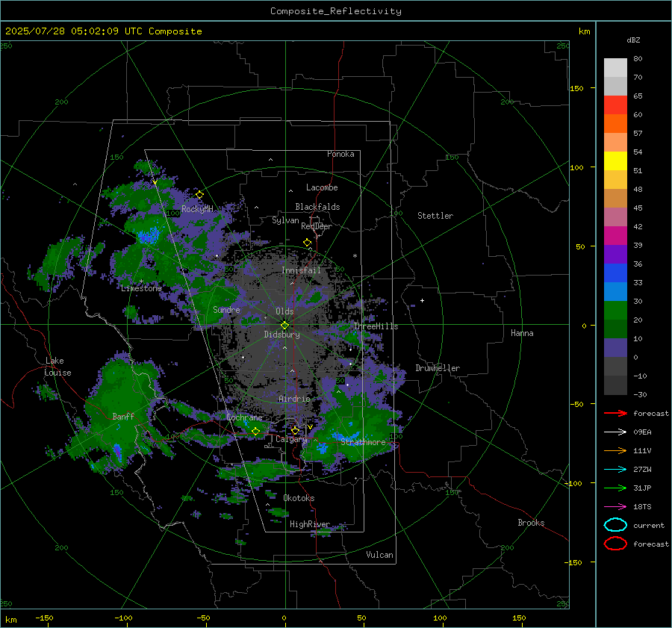Viewport: 672px width, 628px height.
Task: Click the red swatch in dBZ legend
Action: [x=615, y=105]
